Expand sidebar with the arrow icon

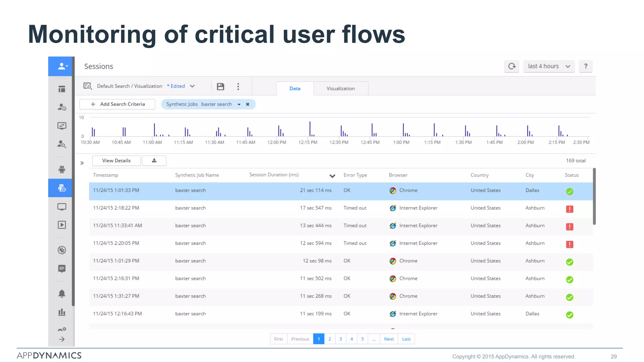62,339
